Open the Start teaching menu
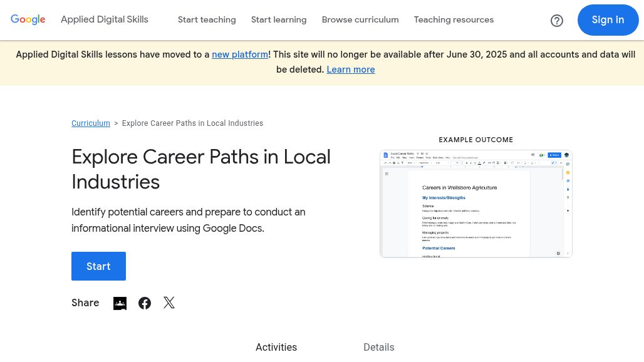 click(x=207, y=19)
